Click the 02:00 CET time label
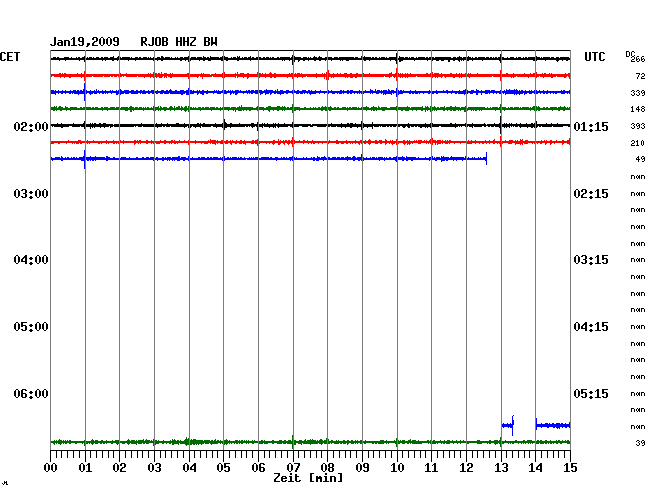650x494 pixels. (31, 126)
